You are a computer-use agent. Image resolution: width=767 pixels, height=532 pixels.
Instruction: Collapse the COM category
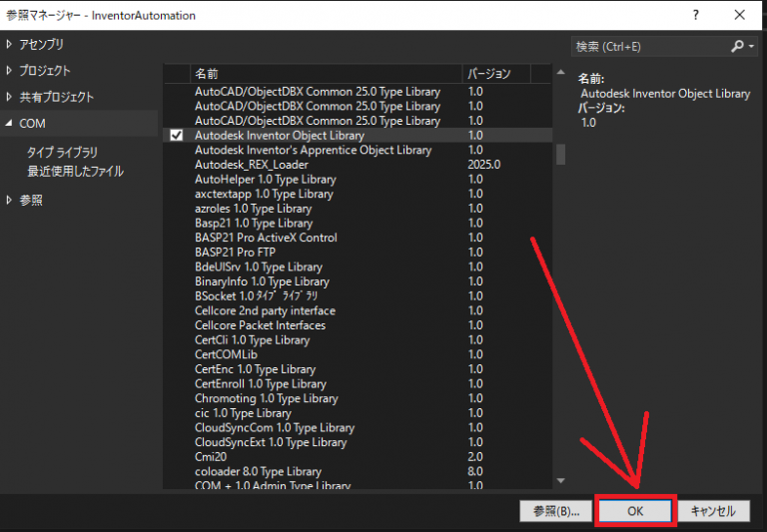[x=10, y=124]
